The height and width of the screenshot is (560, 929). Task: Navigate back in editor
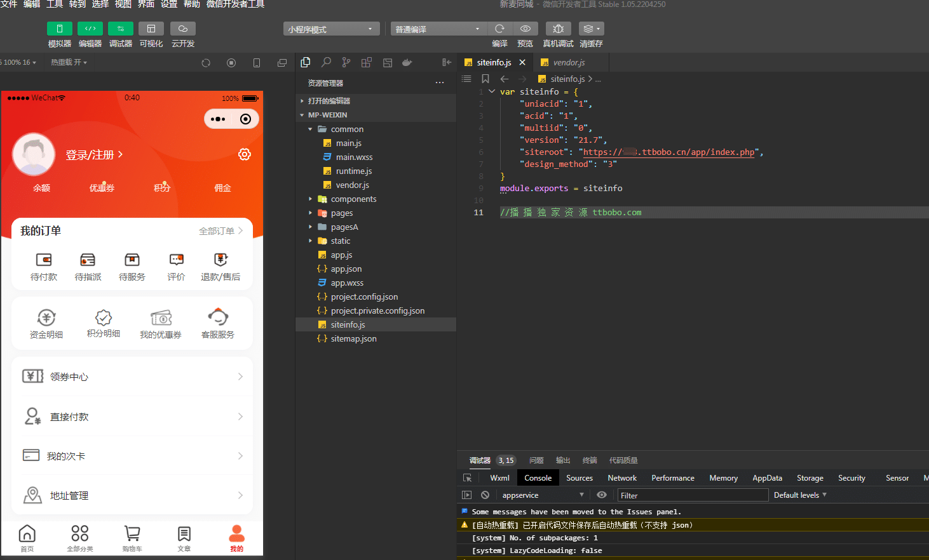point(505,79)
